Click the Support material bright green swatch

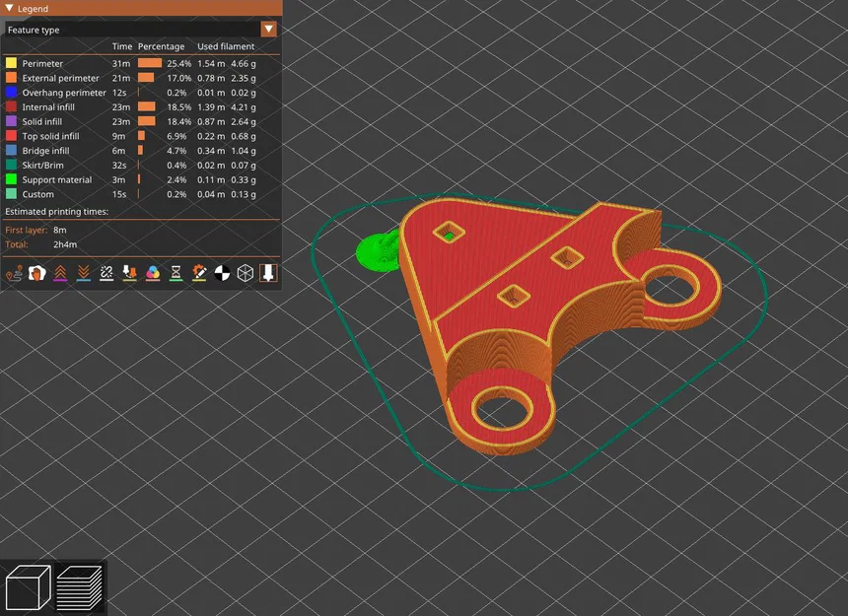coord(12,180)
